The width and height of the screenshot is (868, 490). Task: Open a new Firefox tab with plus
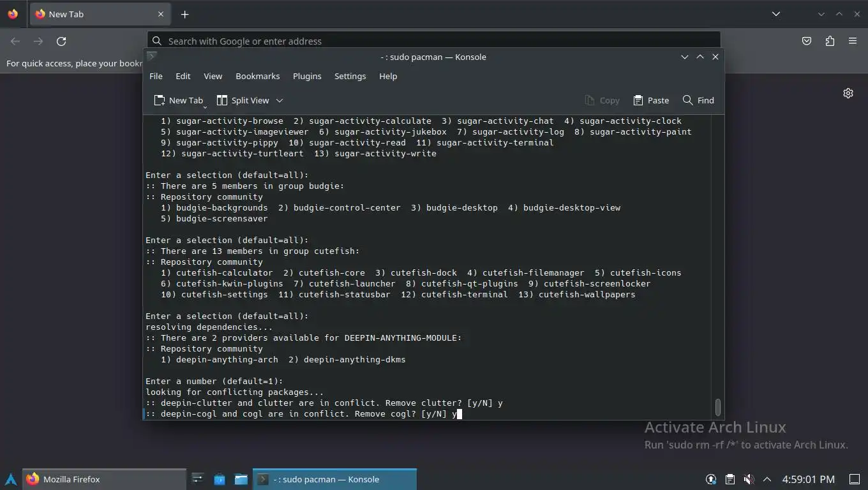tap(184, 14)
